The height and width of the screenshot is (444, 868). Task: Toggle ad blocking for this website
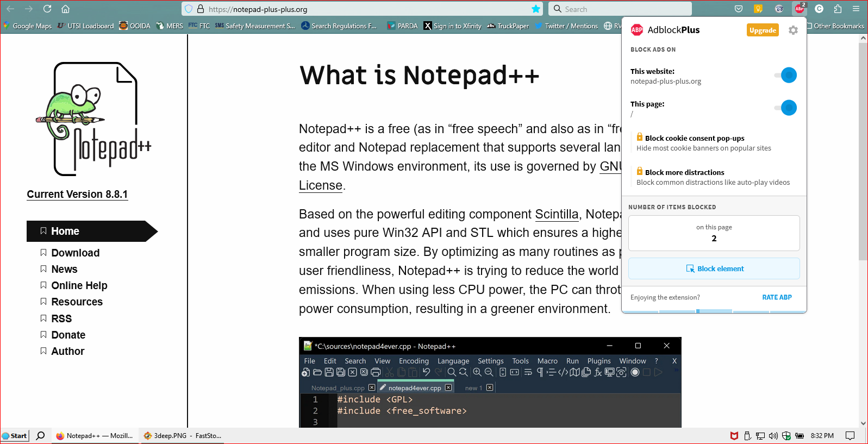[x=785, y=75]
